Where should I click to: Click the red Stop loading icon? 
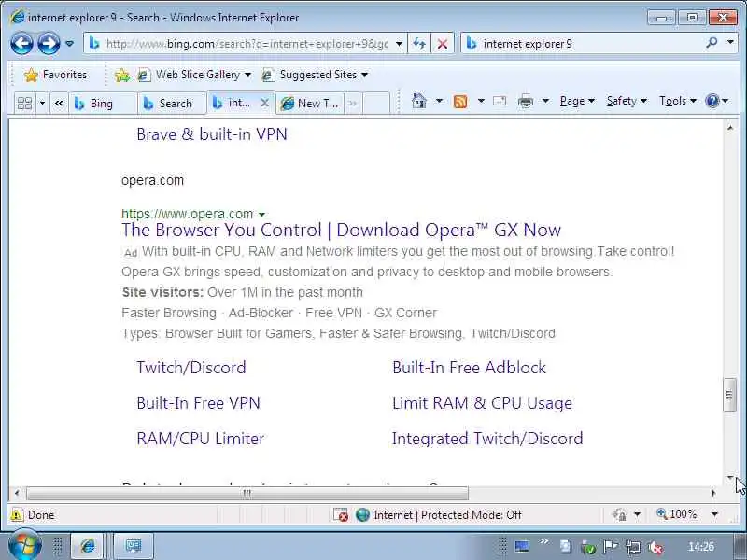tap(442, 44)
